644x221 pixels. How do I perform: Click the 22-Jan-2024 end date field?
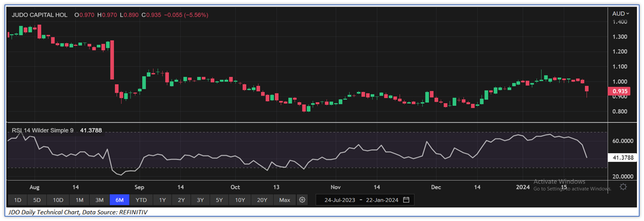(382, 200)
